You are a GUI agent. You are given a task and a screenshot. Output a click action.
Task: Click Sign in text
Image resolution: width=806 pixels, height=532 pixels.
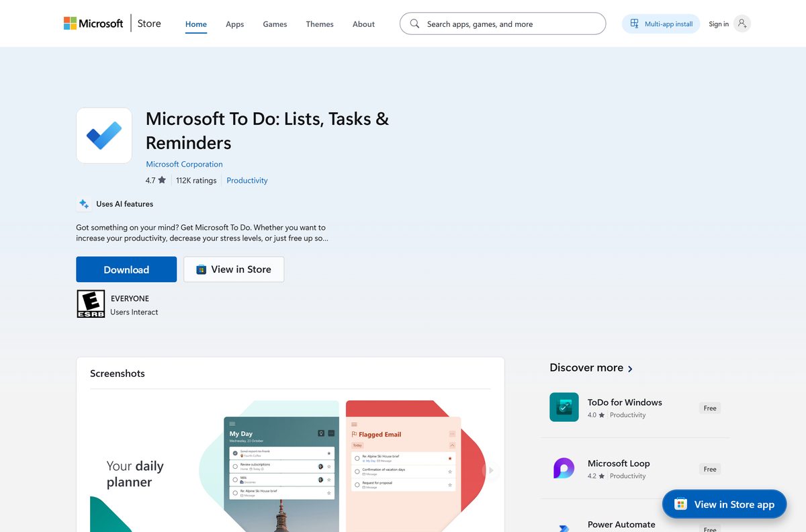coord(719,24)
